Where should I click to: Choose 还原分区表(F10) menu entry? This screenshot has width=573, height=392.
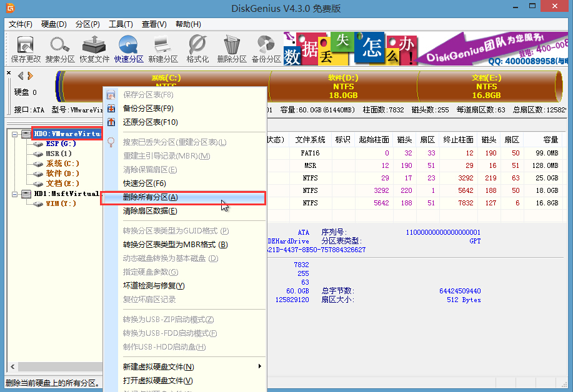tap(150, 122)
